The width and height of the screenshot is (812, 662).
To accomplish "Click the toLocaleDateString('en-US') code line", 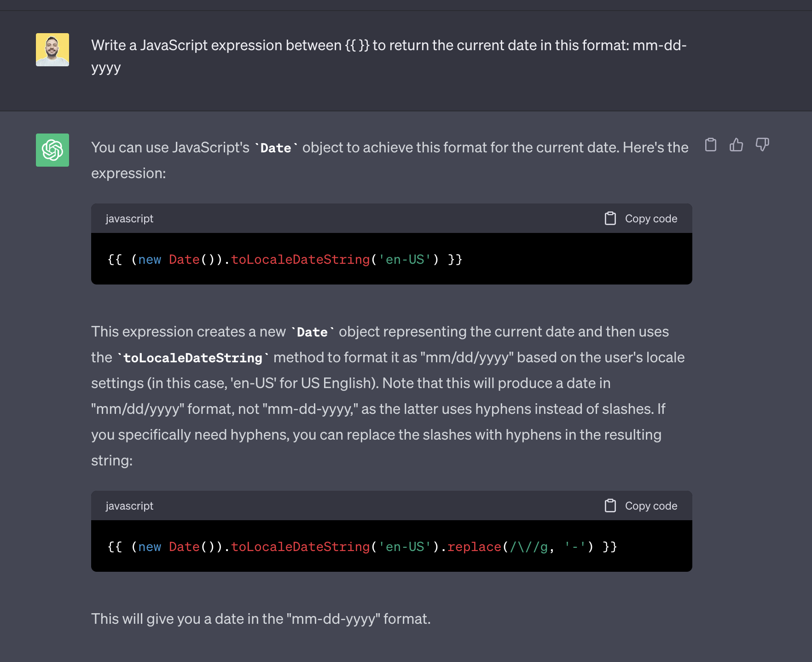I will pos(285,260).
